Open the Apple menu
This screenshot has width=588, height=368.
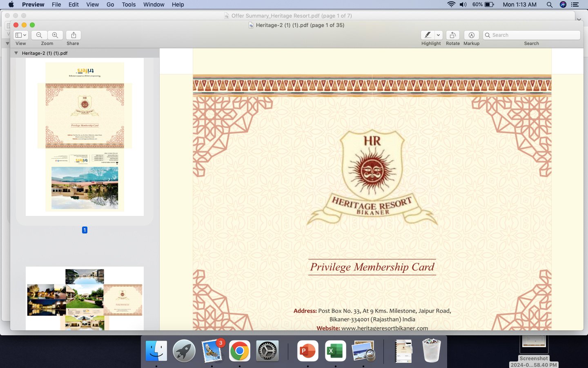[11, 4]
